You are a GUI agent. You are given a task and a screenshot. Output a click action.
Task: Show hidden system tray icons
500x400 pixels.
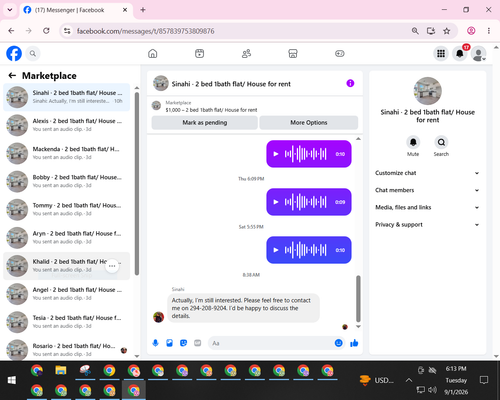click(x=409, y=380)
